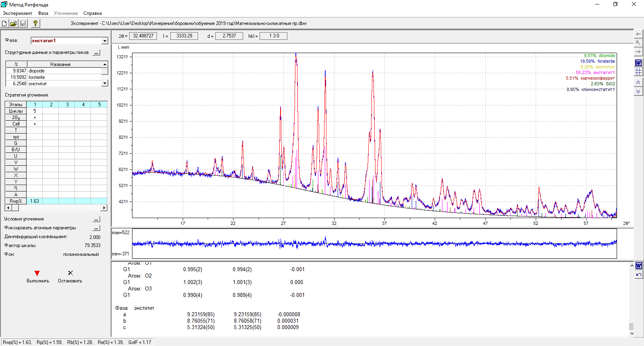Click the double chevron down icon
This screenshot has width=644, height=346.
click(x=638, y=91)
